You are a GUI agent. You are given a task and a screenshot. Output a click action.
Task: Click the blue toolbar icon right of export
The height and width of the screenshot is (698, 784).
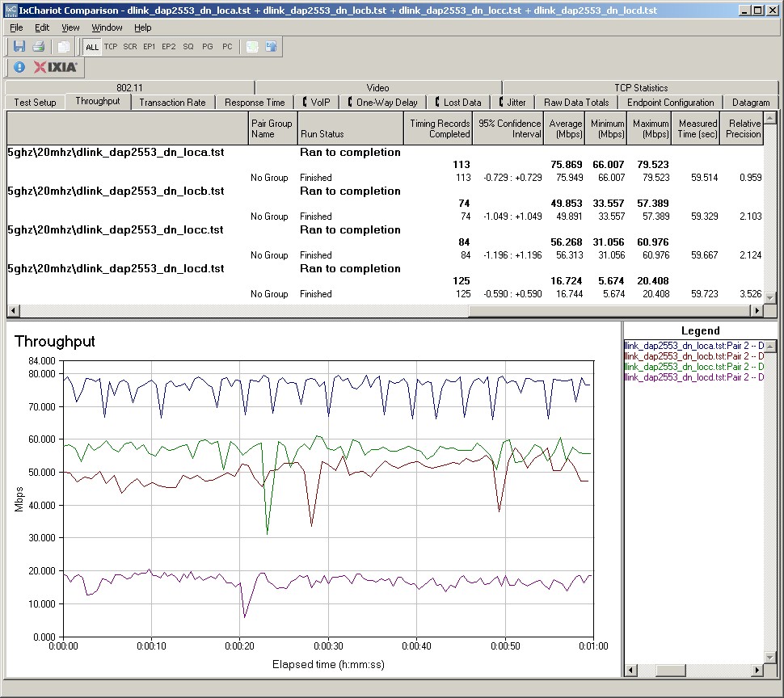271,47
